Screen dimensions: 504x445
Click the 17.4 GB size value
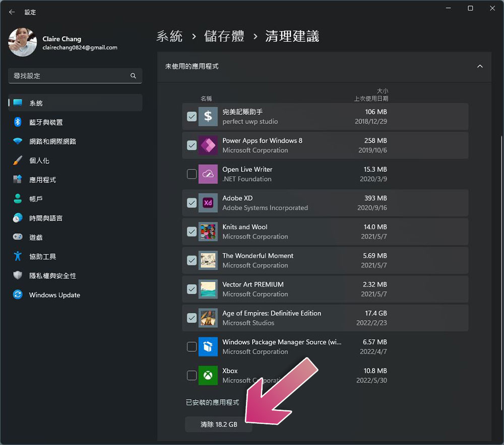(x=376, y=313)
